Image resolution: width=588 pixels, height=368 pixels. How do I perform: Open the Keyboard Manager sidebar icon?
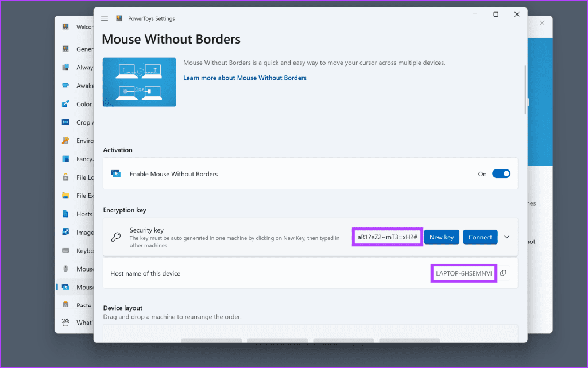(x=65, y=250)
